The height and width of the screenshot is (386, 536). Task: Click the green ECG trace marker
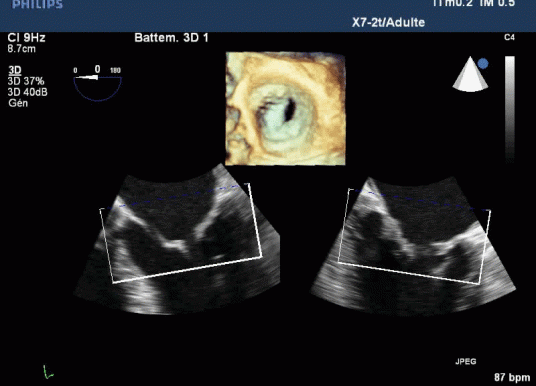pyautogui.click(x=48, y=372)
